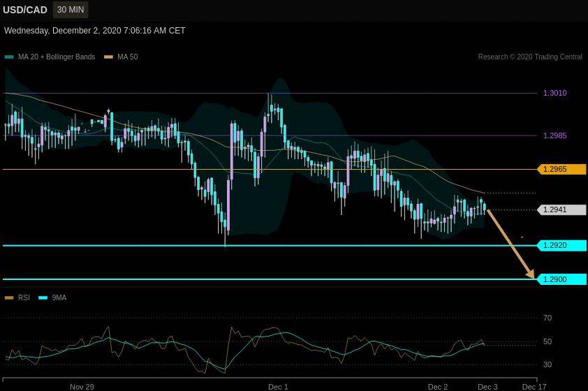Click the grey 1.2941 current price tag
This screenshot has height=391, width=588.
(561, 209)
